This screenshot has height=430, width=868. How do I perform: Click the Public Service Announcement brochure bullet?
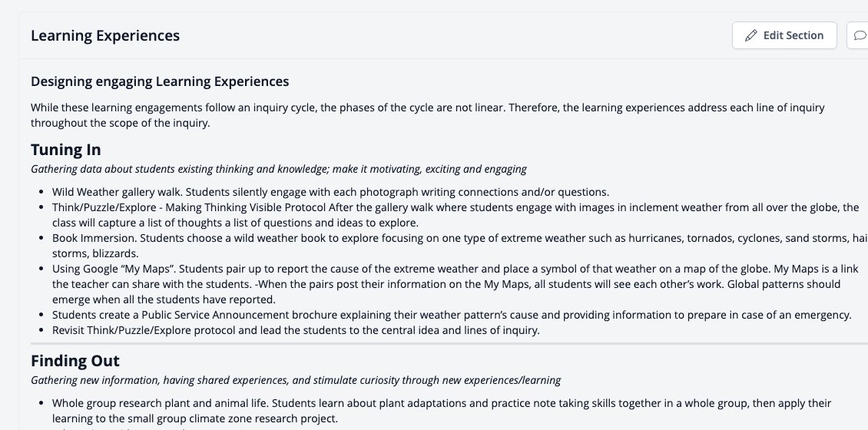point(452,315)
